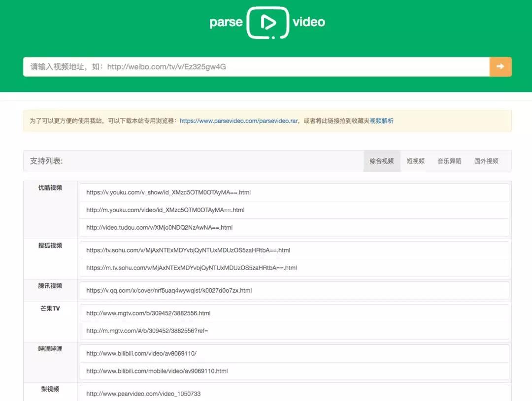Switch to the 短视频 tab

415,161
